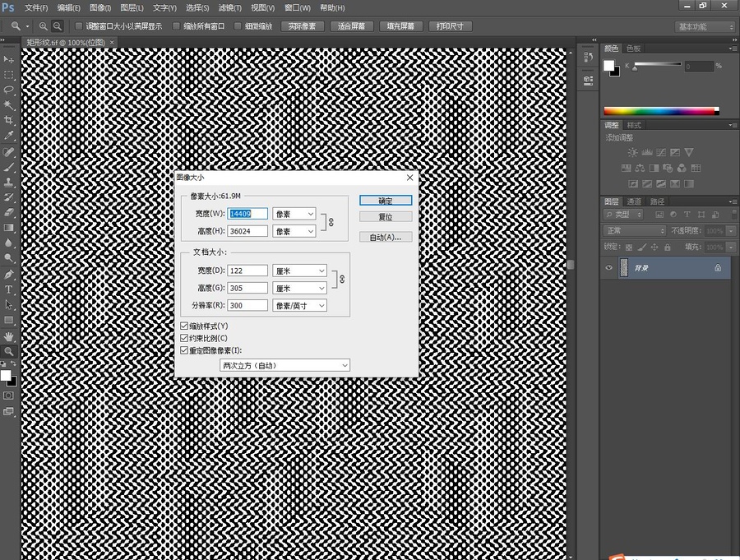Select the Gradient tool
Image resolution: width=740 pixels, height=560 pixels.
pos(8,228)
